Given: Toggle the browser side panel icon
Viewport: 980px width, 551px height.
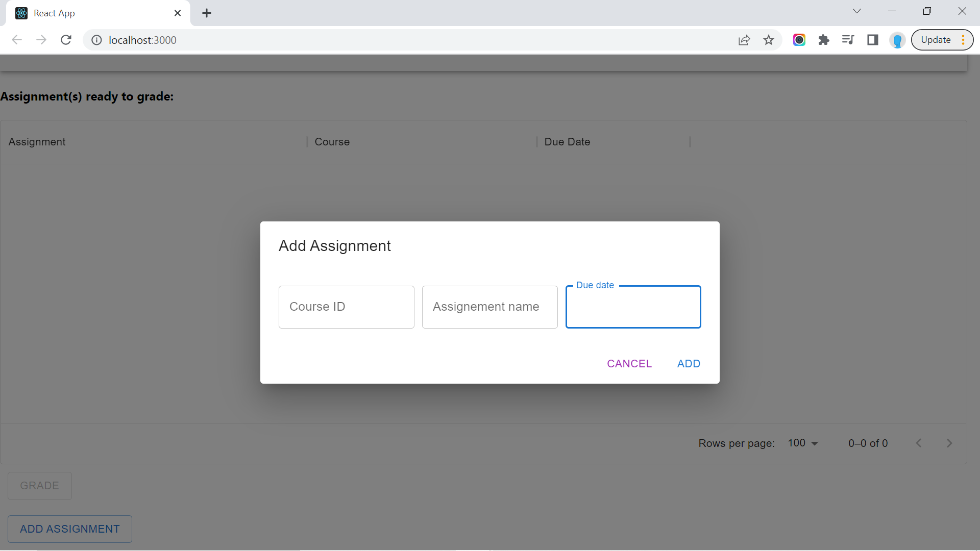Looking at the screenshot, I should coord(873,40).
